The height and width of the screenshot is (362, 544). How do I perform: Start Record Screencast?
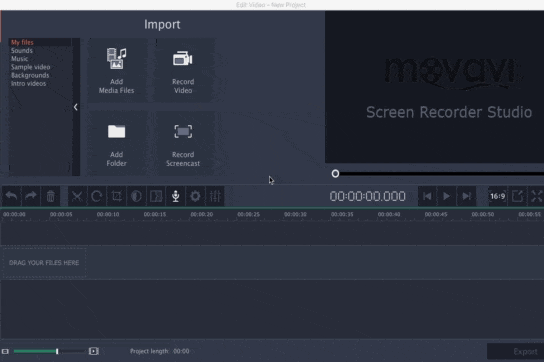click(x=183, y=143)
